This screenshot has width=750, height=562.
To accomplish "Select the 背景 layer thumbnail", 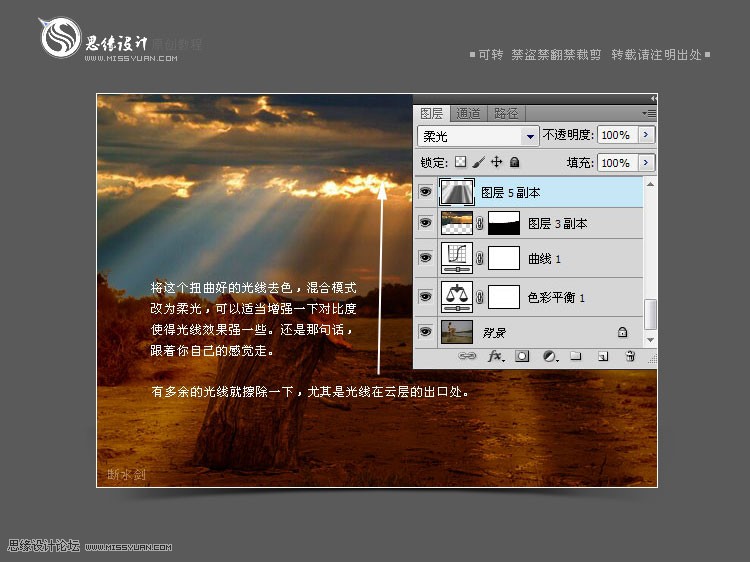I will (x=457, y=332).
